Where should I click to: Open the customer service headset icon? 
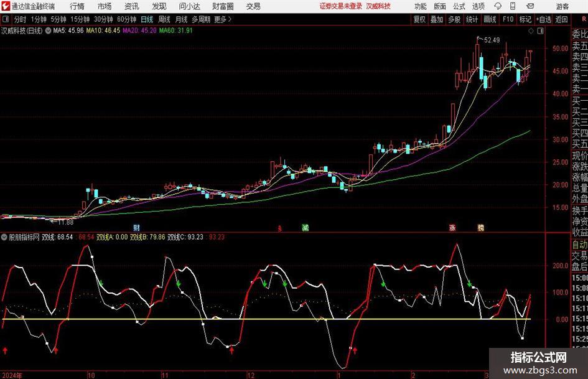[498, 6]
